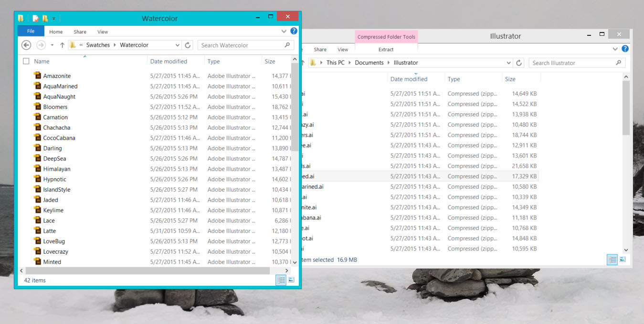Open the quick access toolbar customize dropdown

[54, 19]
